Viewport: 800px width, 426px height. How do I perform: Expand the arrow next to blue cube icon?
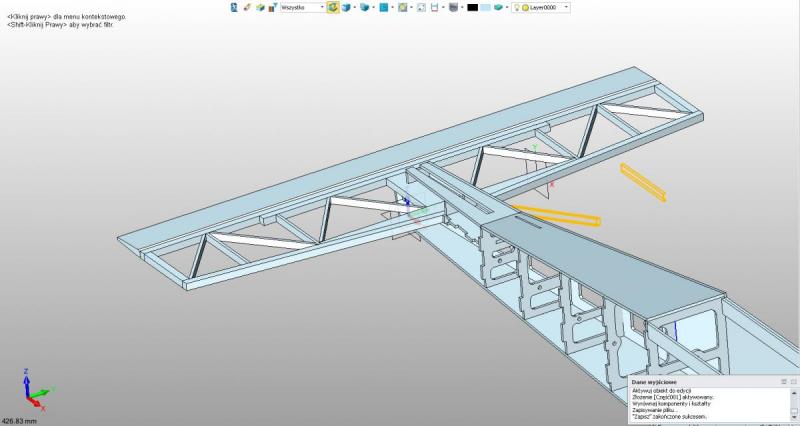click(355, 7)
